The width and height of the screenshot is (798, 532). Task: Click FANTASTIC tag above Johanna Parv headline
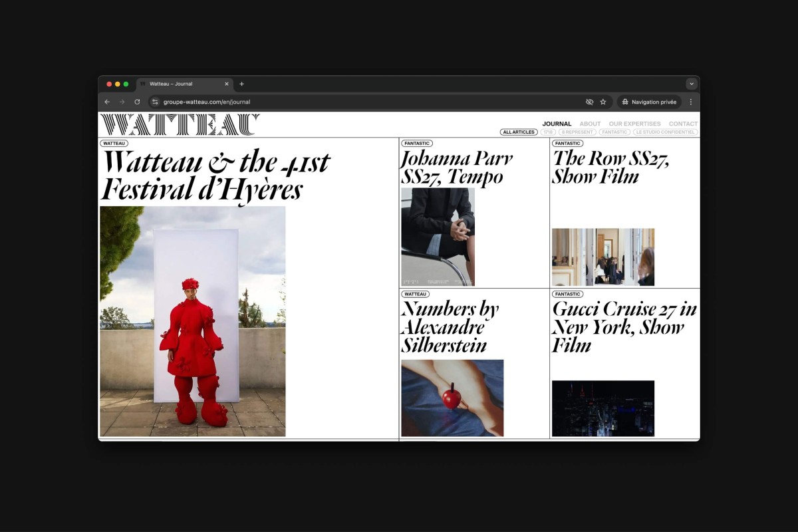point(417,144)
